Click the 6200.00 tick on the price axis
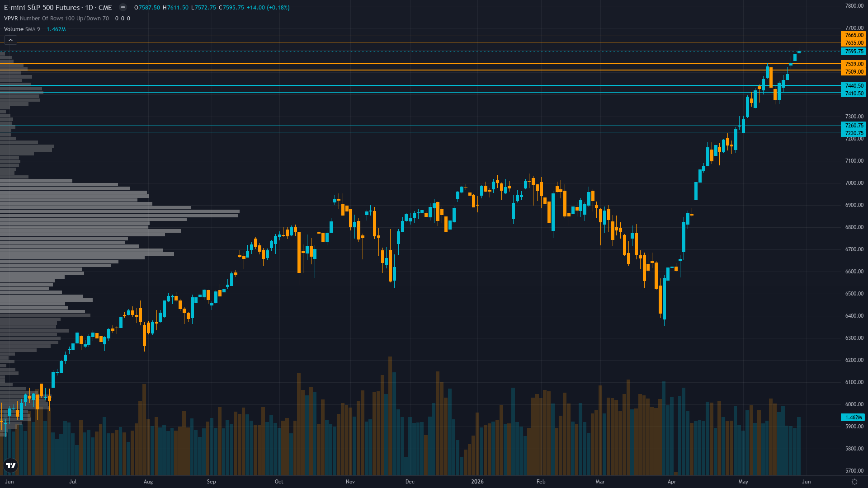Image resolution: width=868 pixels, height=488 pixels. pyautogui.click(x=854, y=360)
